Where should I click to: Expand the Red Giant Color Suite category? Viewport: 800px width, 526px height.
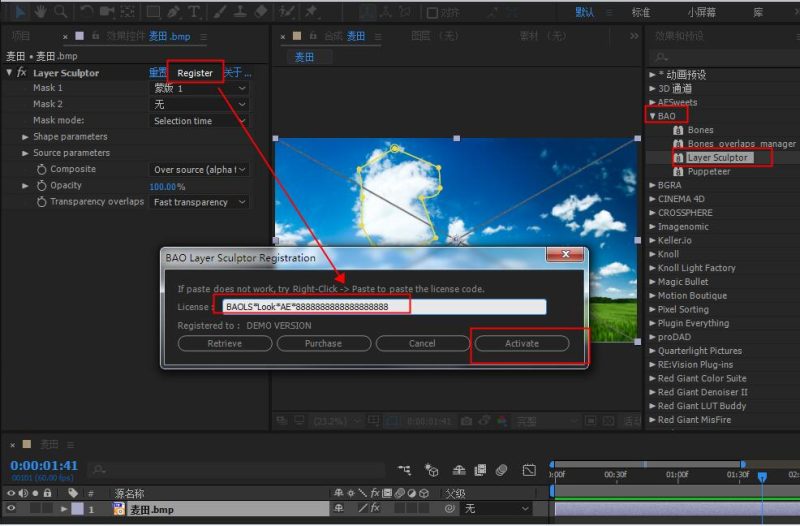[652, 378]
